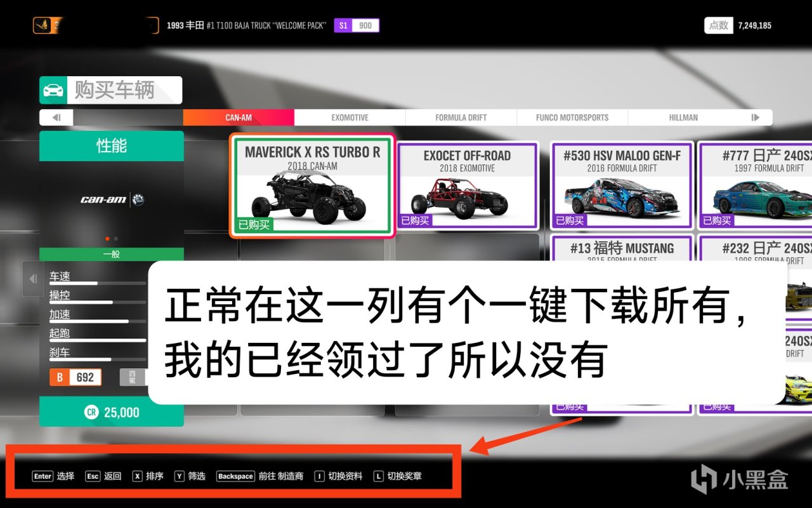Screen dimensions: 812x508
Task: Click the 车速 speed stat bar
Action: (98, 283)
